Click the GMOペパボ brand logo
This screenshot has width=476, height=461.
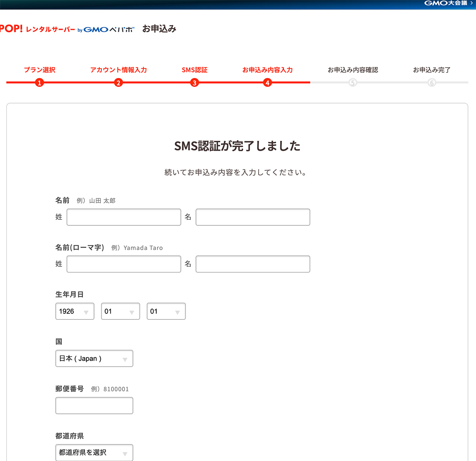pyautogui.click(x=107, y=29)
